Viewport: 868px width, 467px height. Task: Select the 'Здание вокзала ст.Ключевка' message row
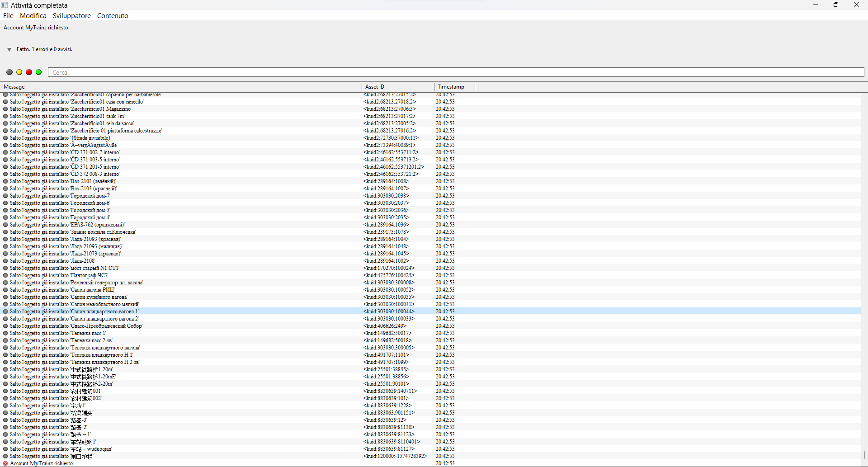[430, 232]
